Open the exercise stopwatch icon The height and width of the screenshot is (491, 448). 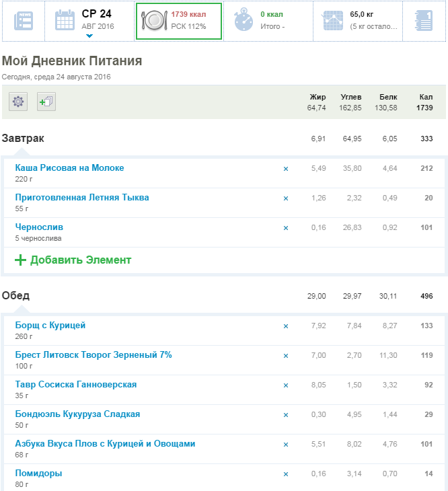(244, 21)
